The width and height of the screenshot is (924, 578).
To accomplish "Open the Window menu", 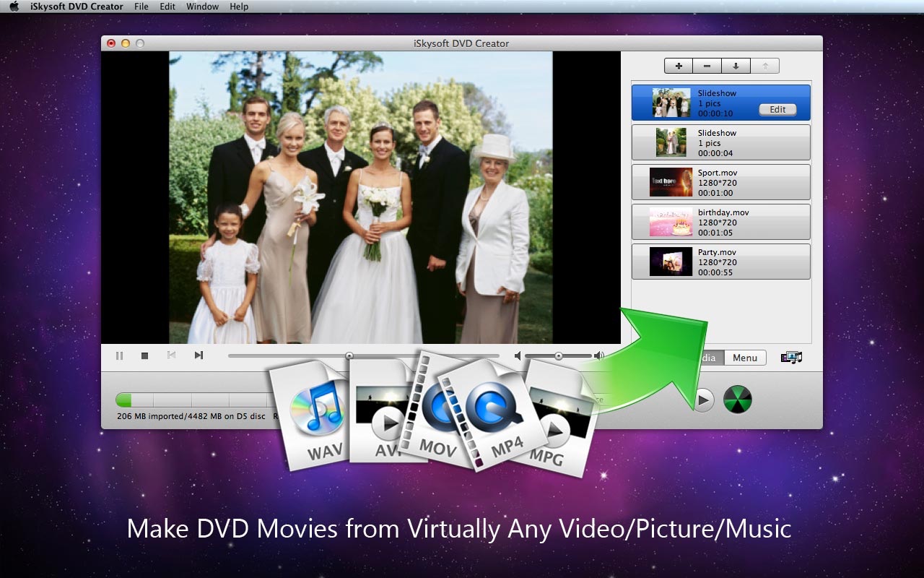I will [202, 7].
